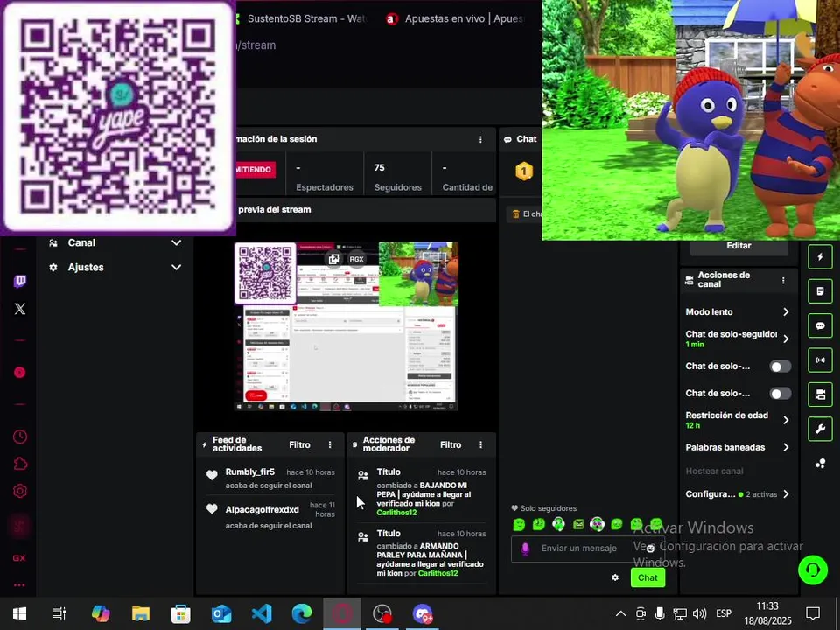Image resolution: width=840 pixels, height=630 pixels.
Task: Toggle the switch directly below Chat de solo-seguidores
Action: pos(780,367)
